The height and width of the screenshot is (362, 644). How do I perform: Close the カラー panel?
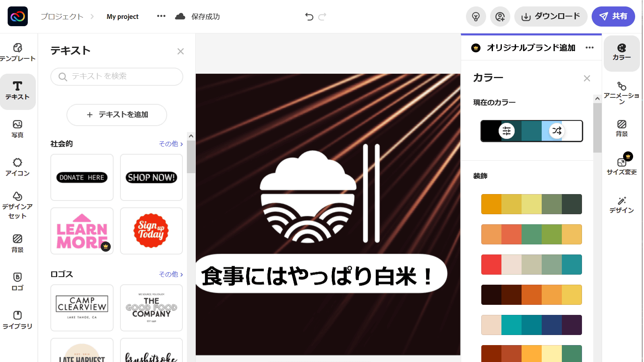click(587, 78)
